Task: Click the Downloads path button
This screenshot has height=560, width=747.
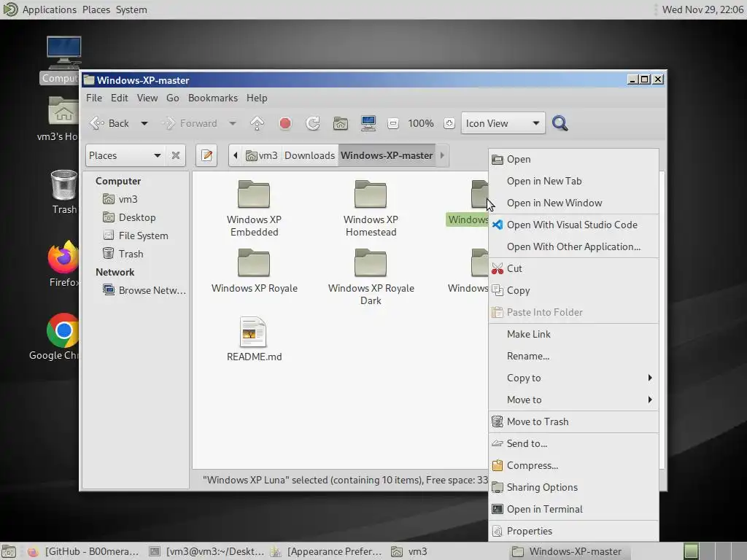Action: point(309,155)
